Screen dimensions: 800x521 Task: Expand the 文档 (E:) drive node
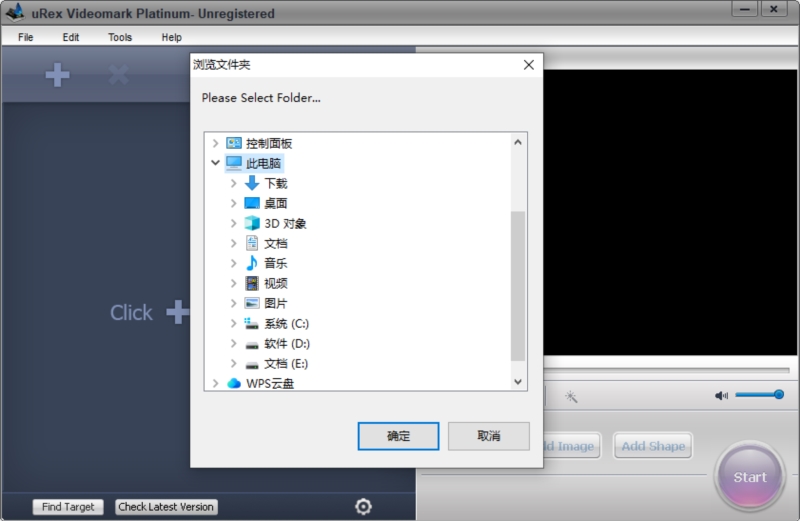click(x=234, y=363)
